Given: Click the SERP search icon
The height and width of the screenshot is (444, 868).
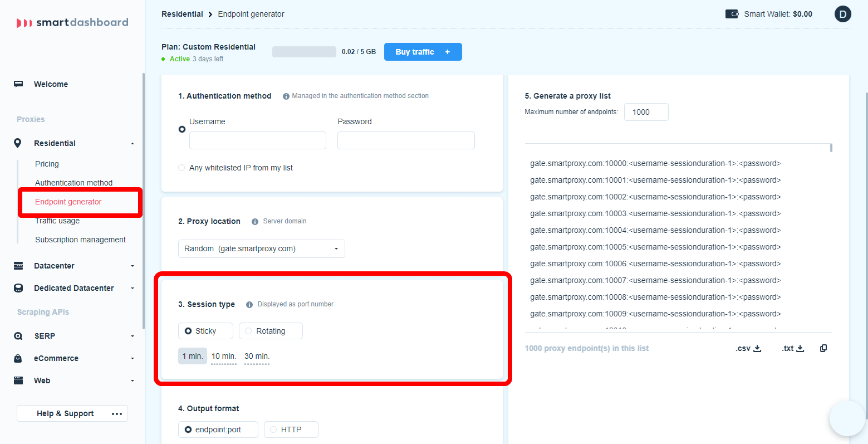Looking at the screenshot, I should (18, 336).
